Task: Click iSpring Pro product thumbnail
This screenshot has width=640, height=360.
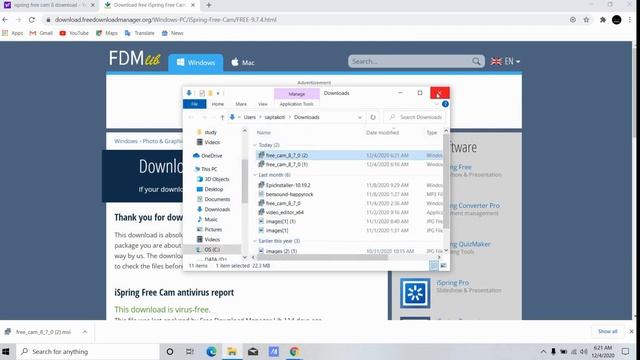Action: tap(415, 293)
